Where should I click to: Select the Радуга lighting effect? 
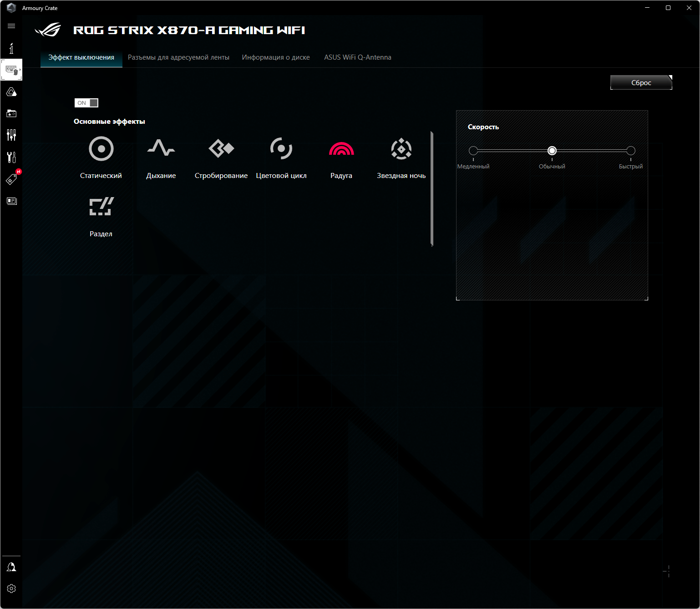pos(341,157)
